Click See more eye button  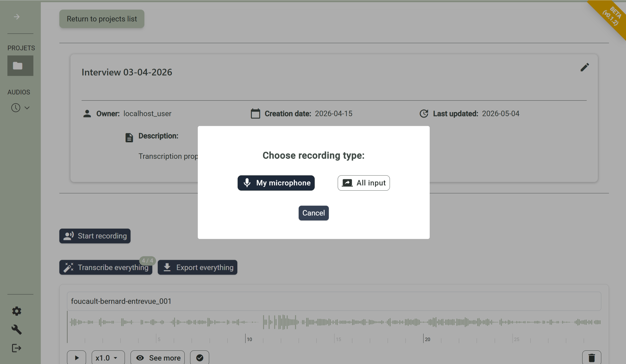click(x=157, y=358)
